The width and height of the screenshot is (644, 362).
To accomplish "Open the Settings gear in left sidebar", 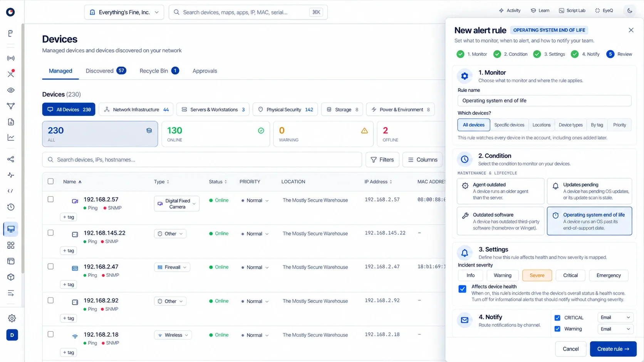I will coord(12,318).
